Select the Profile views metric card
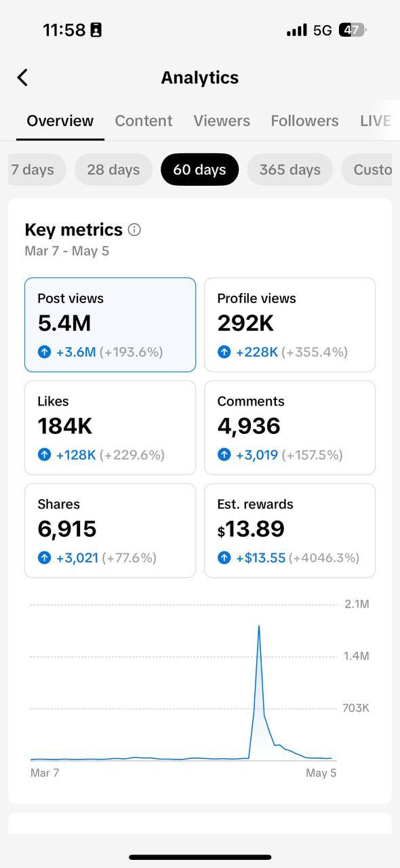The image size is (400, 868). pyautogui.click(x=289, y=325)
